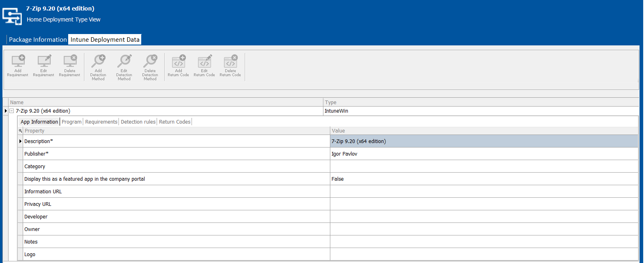Show the Detection rules sub-tab
Image resolution: width=644 pixels, height=263 pixels.
pos(138,122)
